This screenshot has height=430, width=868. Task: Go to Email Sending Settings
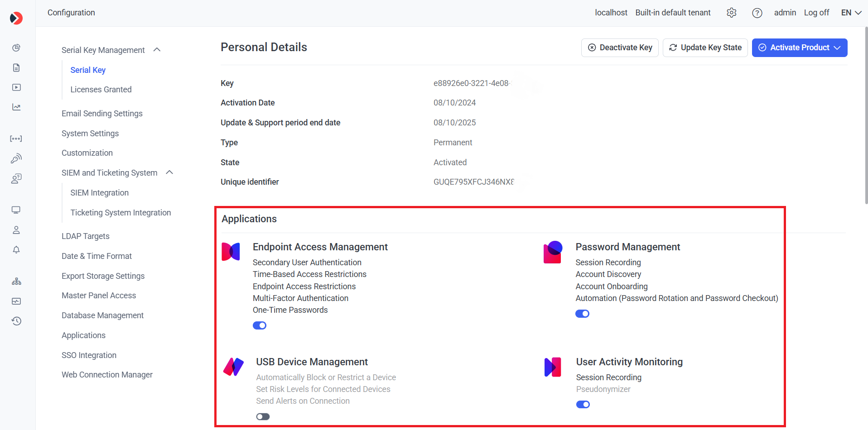102,114
